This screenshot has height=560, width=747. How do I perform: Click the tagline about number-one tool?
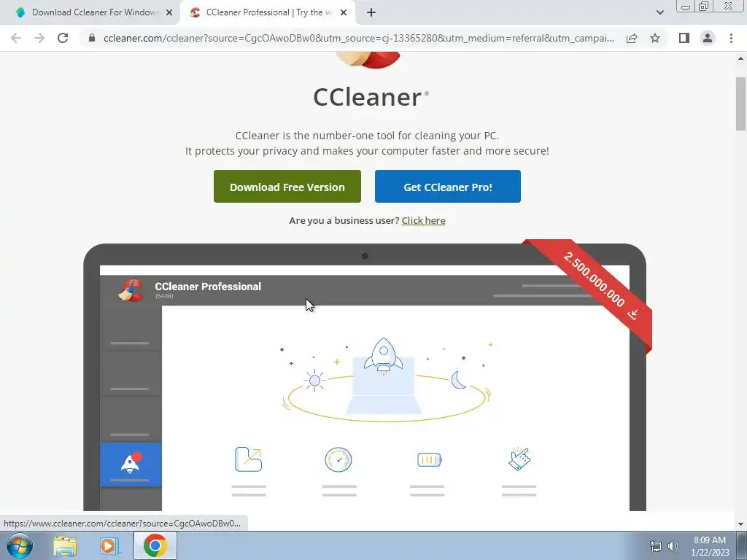point(367,136)
